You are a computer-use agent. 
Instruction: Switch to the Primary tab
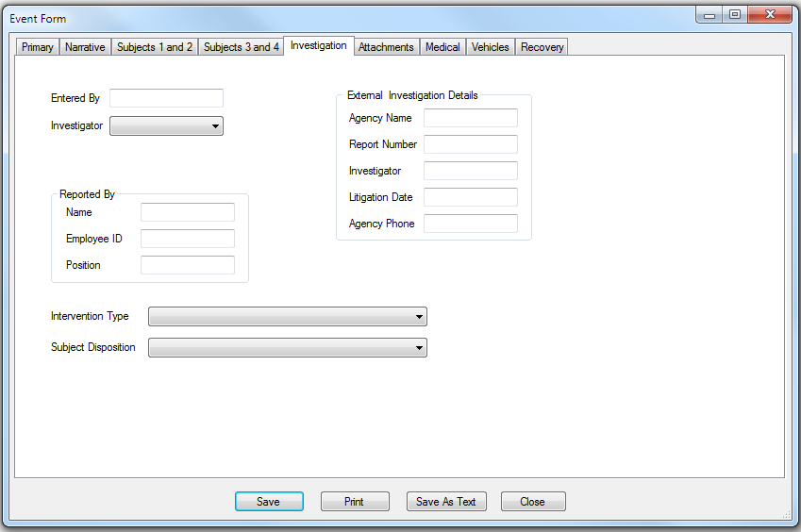tap(38, 47)
